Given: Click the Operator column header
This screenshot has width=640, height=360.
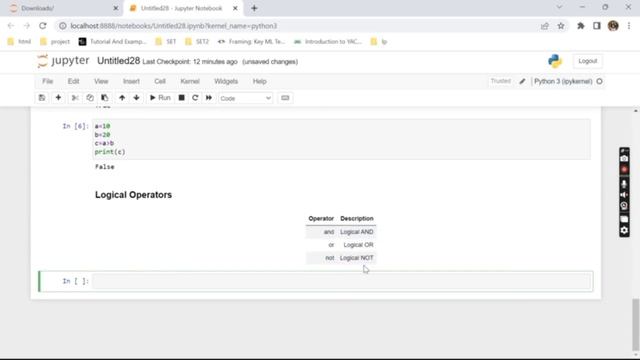Looking at the screenshot, I should [321, 218].
